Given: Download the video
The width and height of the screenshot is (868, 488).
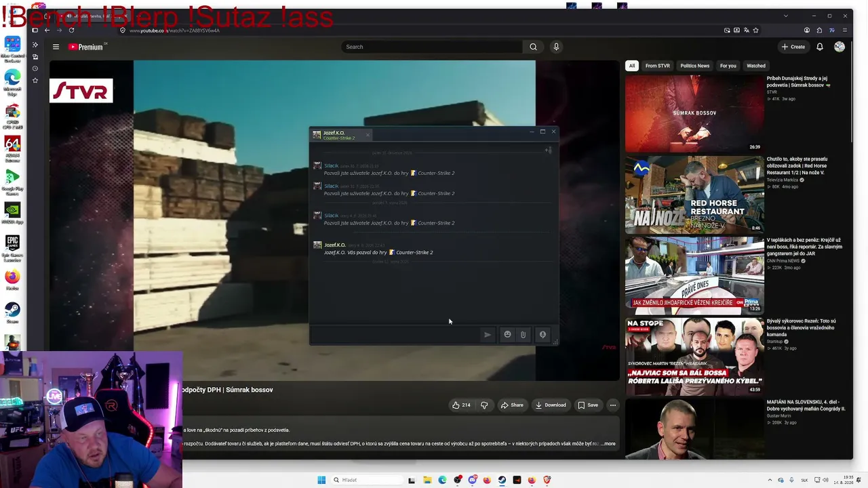Looking at the screenshot, I should coord(551,405).
